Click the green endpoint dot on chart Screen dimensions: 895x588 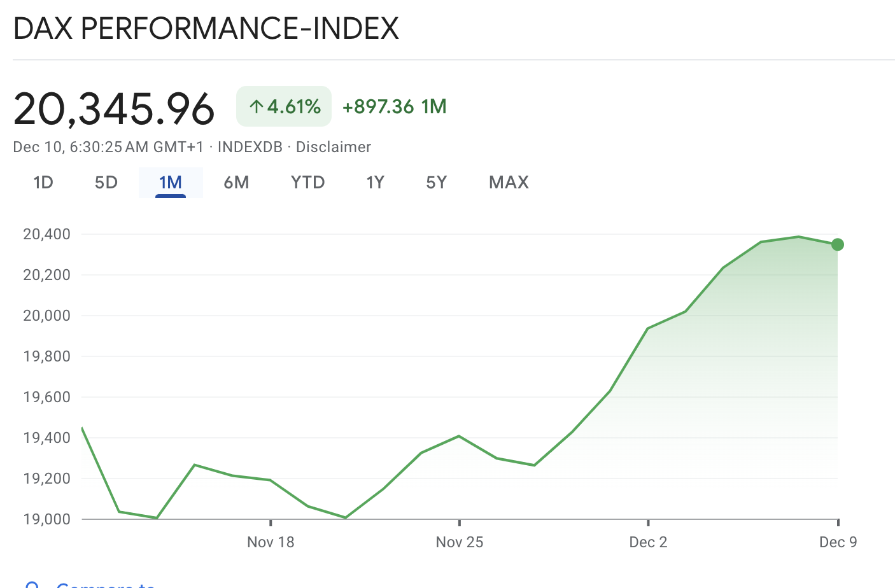coord(838,244)
